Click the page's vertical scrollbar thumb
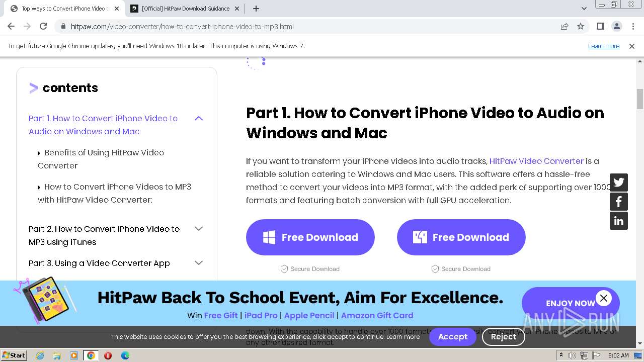 640,99
